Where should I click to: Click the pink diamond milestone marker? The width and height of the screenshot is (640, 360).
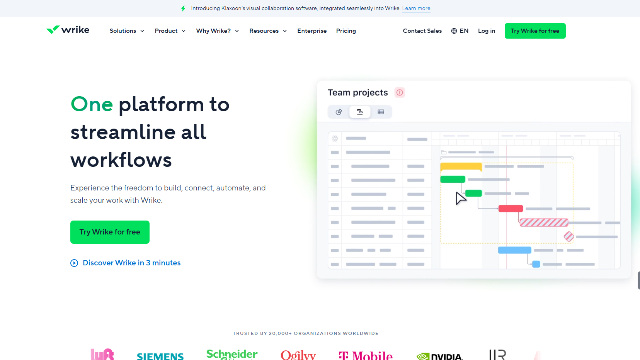569,236
